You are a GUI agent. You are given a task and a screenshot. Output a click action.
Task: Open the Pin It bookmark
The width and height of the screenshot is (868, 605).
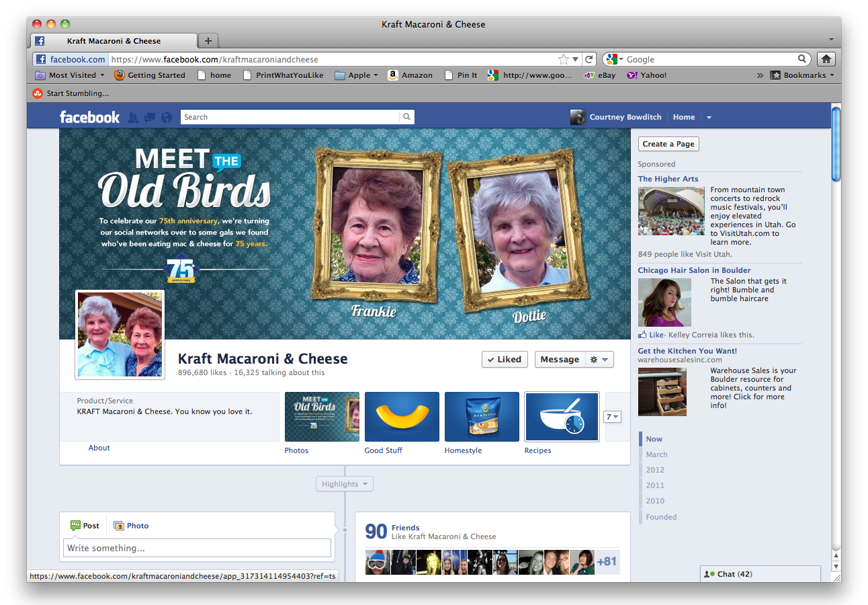click(x=461, y=75)
